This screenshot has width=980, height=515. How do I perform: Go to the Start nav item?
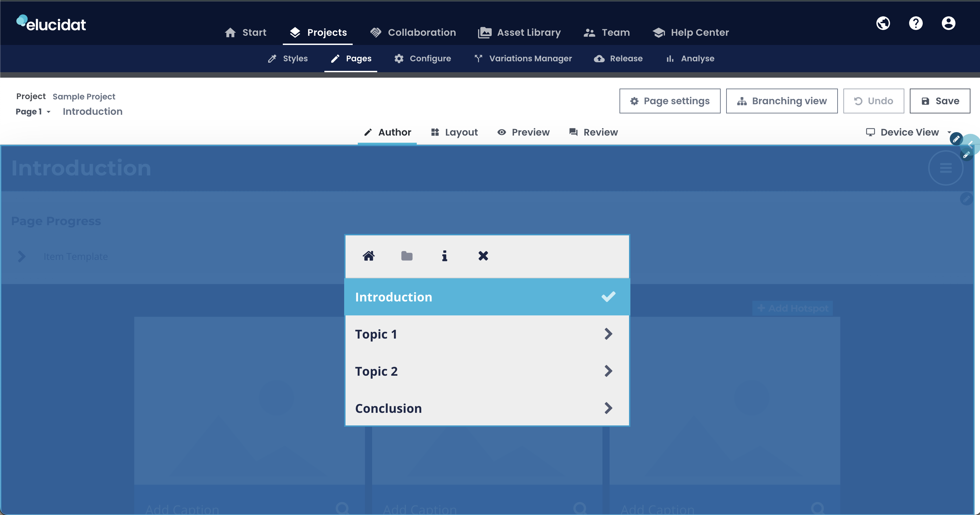(245, 32)
